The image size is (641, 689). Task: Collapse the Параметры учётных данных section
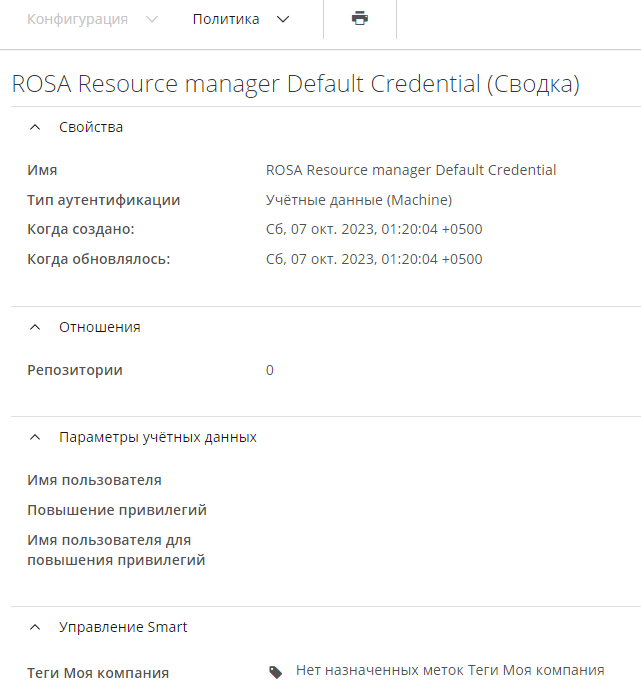36,437
